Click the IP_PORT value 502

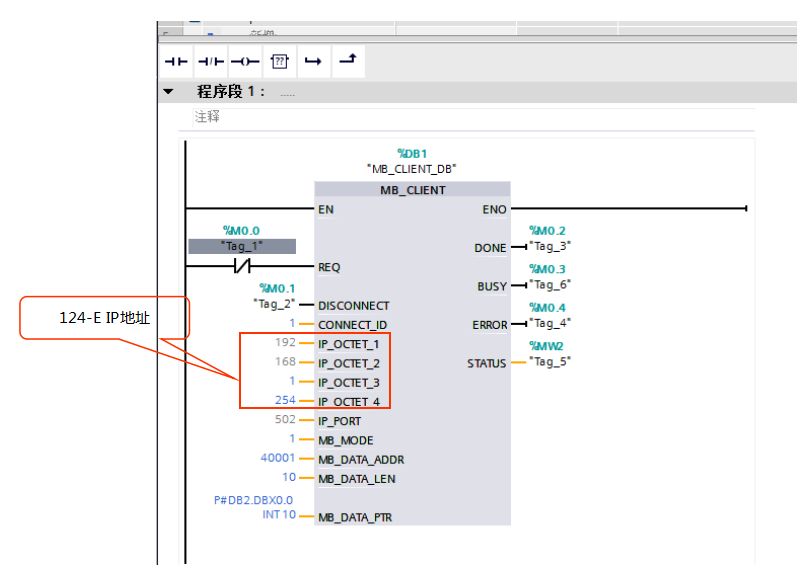point(285,420)
